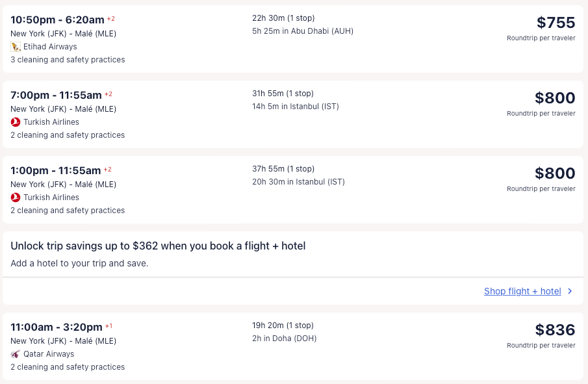Click the $836 Qatar Airways price
The width and height of the screenshot is (588, 384).
(x=555, y=330)
